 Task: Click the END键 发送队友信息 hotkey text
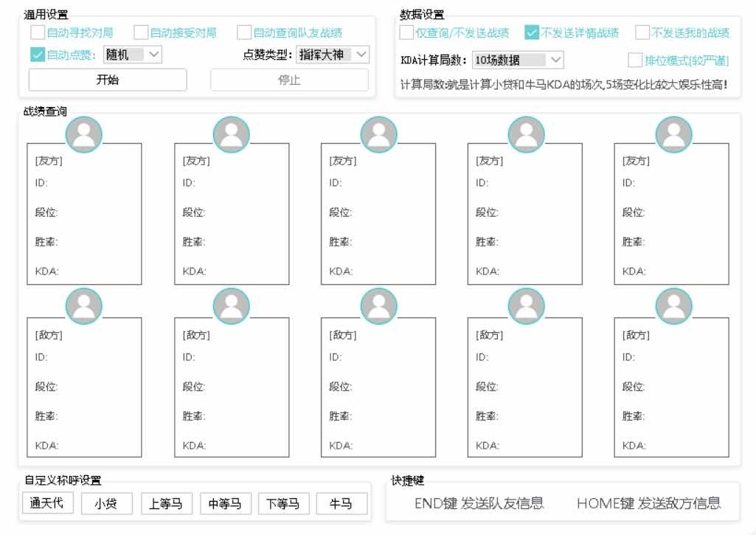point(479,503)
